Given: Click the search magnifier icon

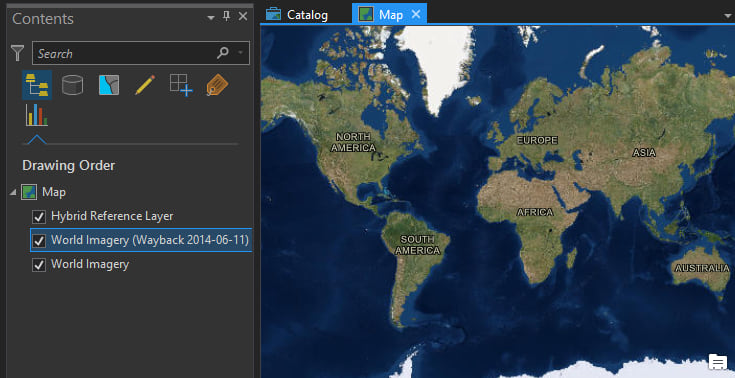Looking at the screenshot, I should tap(223, 53).
